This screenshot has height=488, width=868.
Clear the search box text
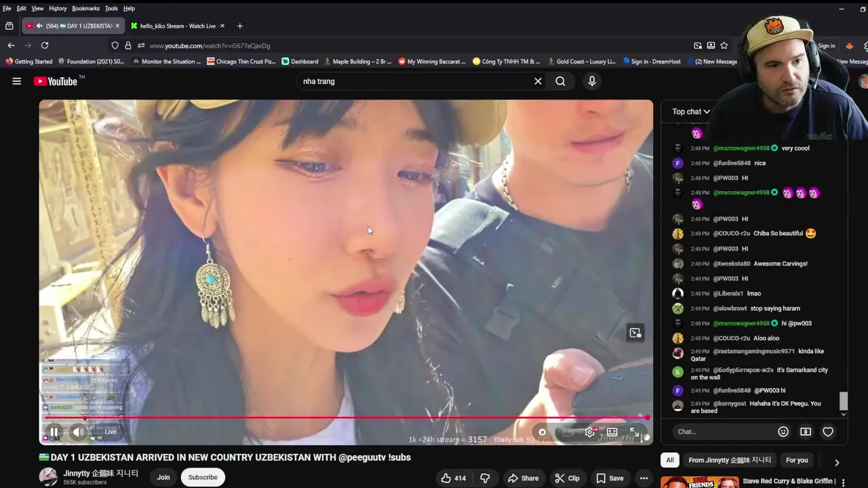pyautogui.click(x=538, y=81)
